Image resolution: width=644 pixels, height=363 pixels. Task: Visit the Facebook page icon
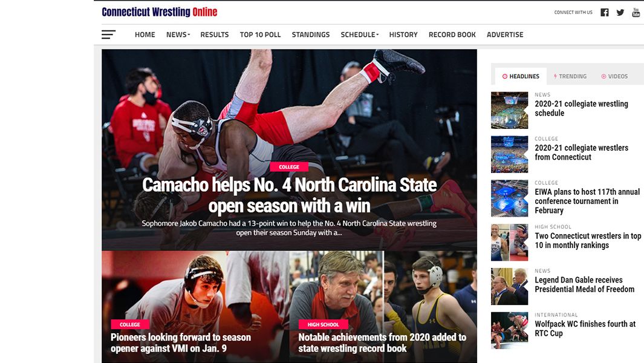point(605,12)
